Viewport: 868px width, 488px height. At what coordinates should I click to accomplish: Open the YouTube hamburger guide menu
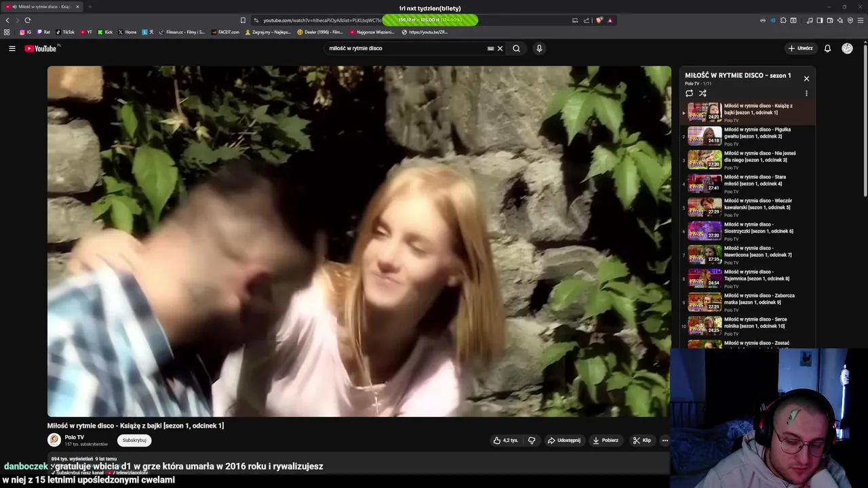[12, 48]
